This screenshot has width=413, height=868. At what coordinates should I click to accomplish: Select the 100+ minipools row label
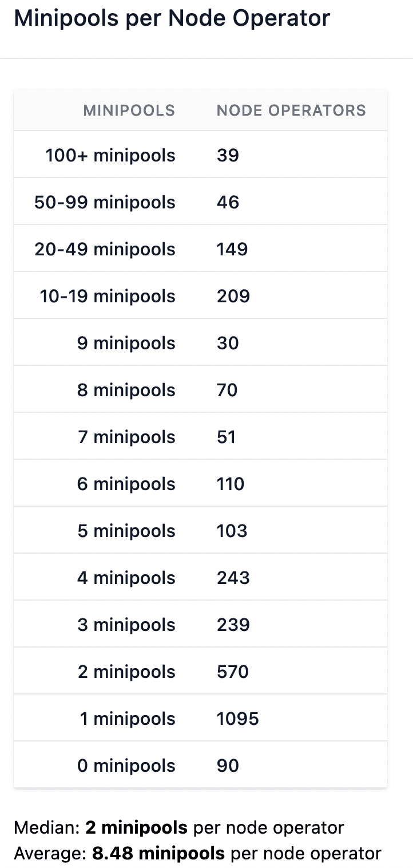110,155
